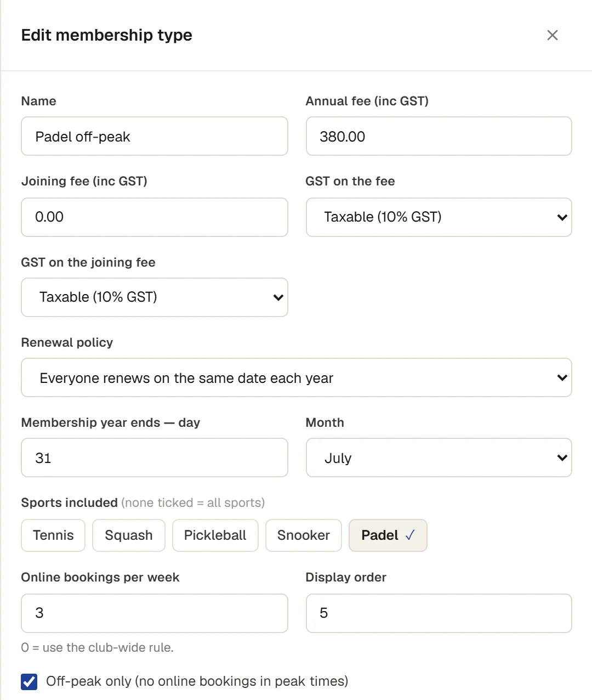Click the Renewal policy label
592x700 pixels.
click(x=67, y=342)
